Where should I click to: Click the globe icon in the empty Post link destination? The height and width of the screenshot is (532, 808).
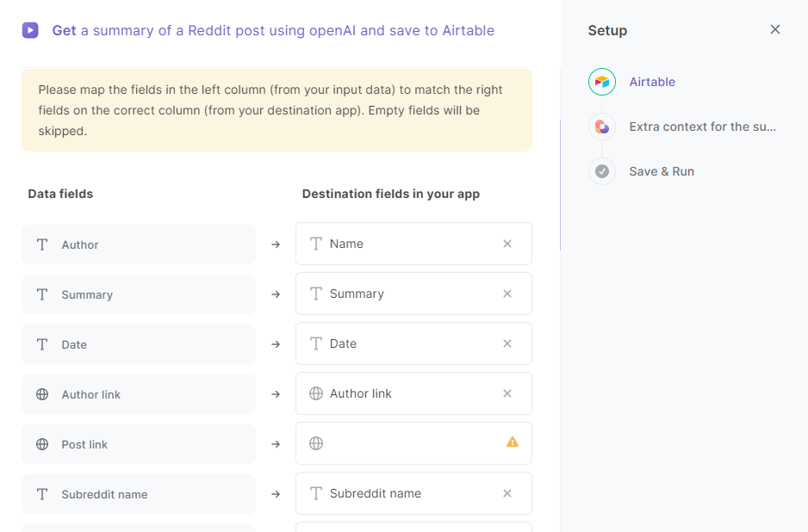coord(315,442)
